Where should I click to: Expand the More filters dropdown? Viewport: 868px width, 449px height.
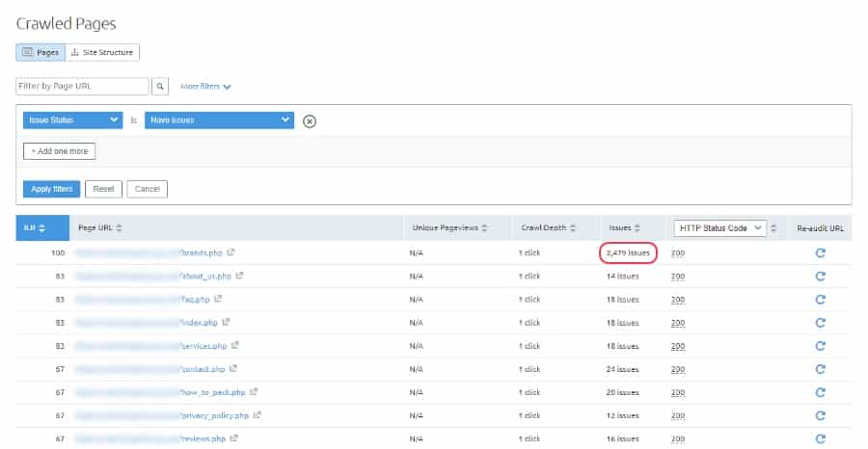coord(205,87)
